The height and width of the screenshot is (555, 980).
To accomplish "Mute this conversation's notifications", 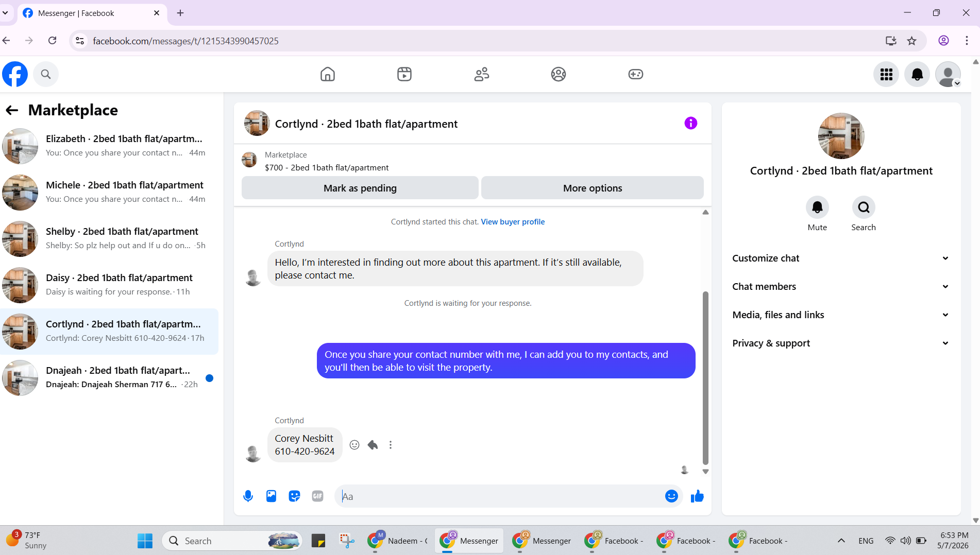I will point(817,207).
